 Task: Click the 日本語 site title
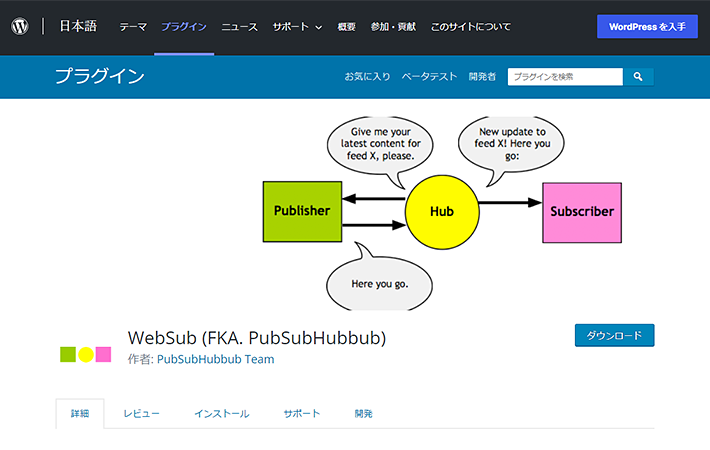coord(78,26)
